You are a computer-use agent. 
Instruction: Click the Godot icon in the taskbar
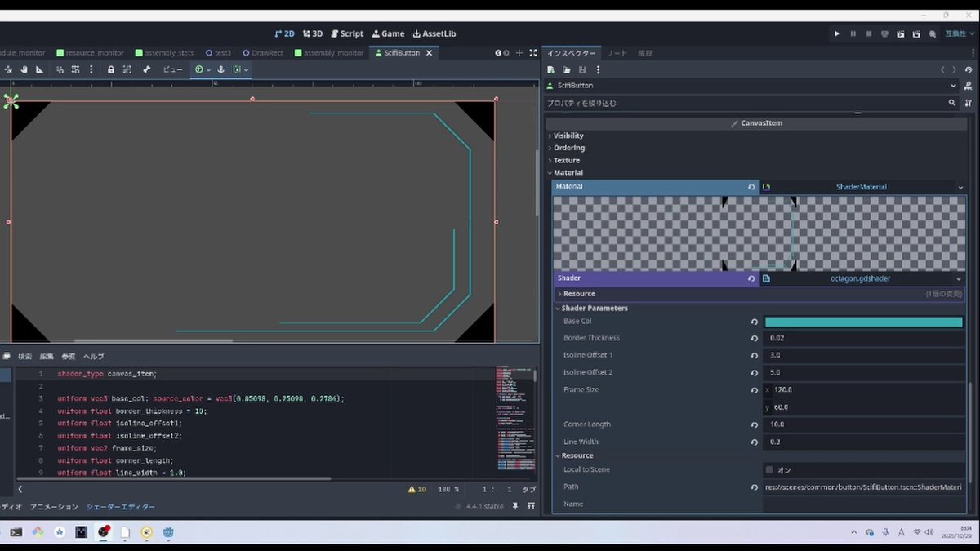(x=168, y=532)
